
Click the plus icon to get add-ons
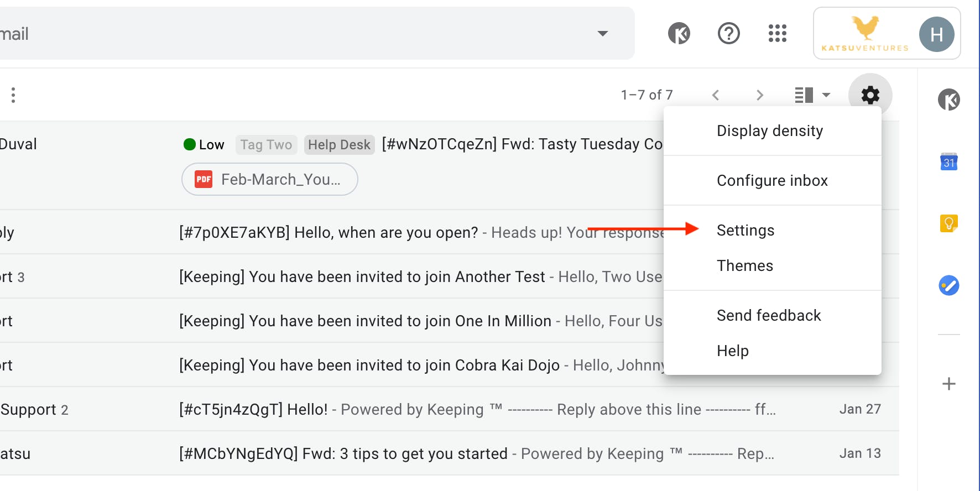point(948,384)
